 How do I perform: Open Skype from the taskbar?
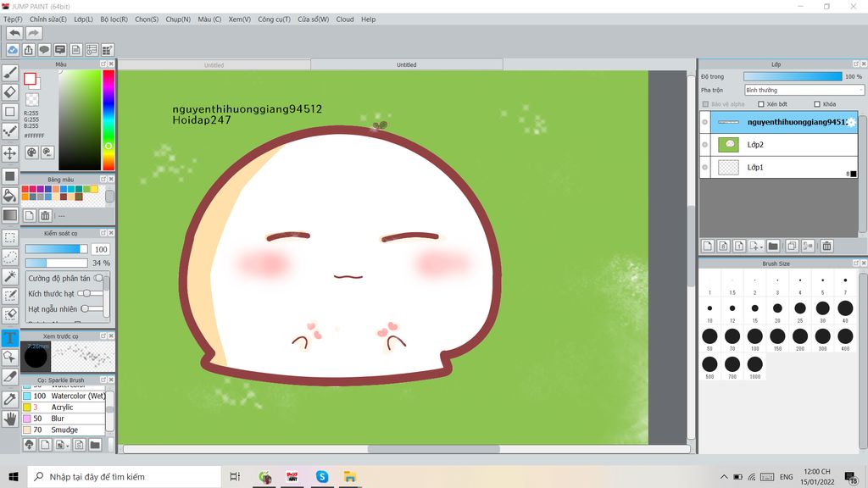point(321,476)
